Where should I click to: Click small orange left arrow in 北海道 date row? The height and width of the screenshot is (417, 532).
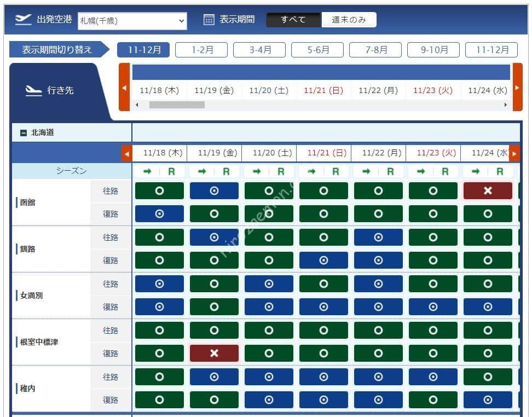127,154
